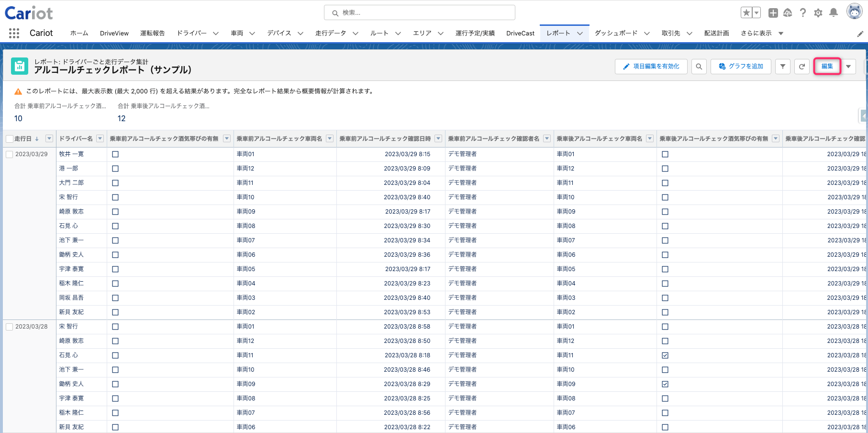Click the pencil icon to edit navigation
This screenshot has width=868, height=433.
[x=860, y=34]
